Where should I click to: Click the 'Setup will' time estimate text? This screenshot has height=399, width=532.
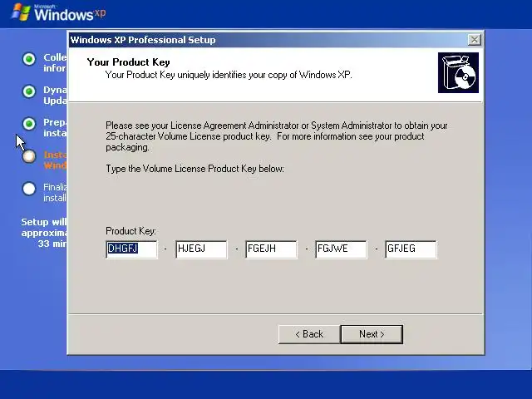tap(44, 233)
